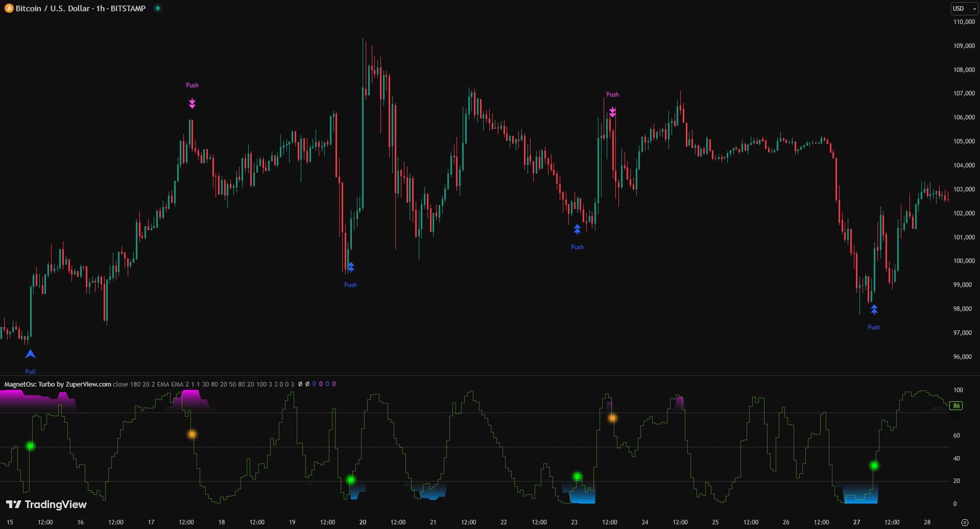Screen dimensions: 980x529
Task: Open the USD currency dropdown
Action: pos(963,8)
